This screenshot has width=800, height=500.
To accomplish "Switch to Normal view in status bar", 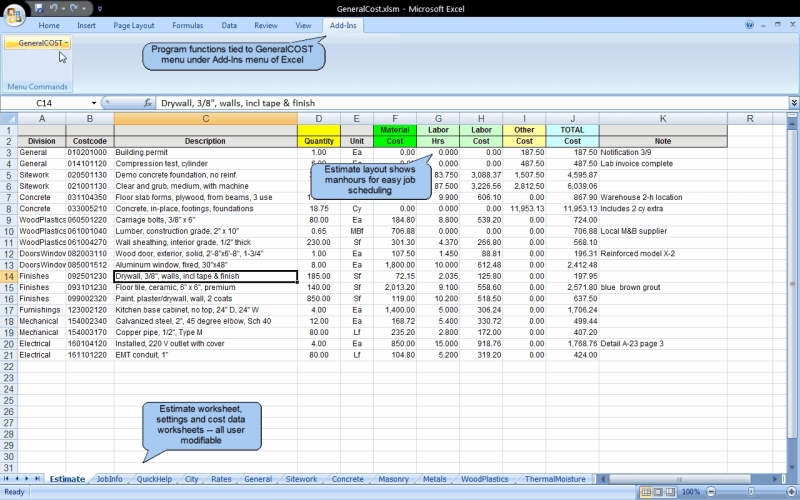I will 646,493.
